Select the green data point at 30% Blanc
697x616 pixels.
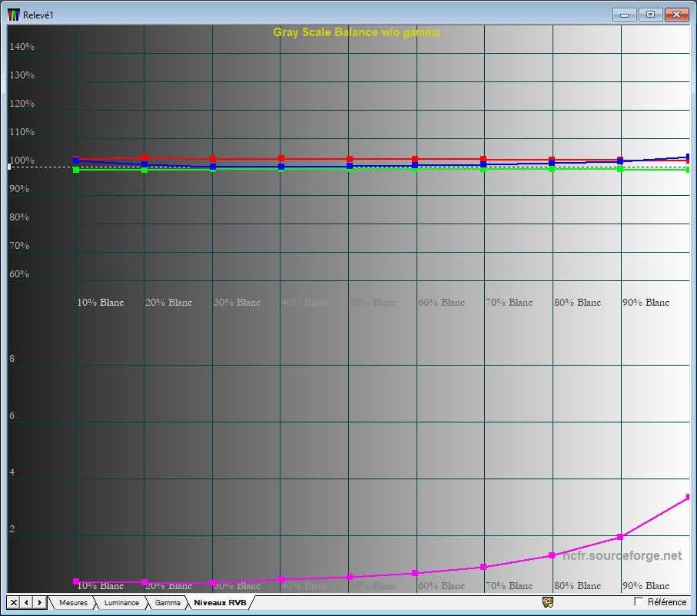point(213,169)
